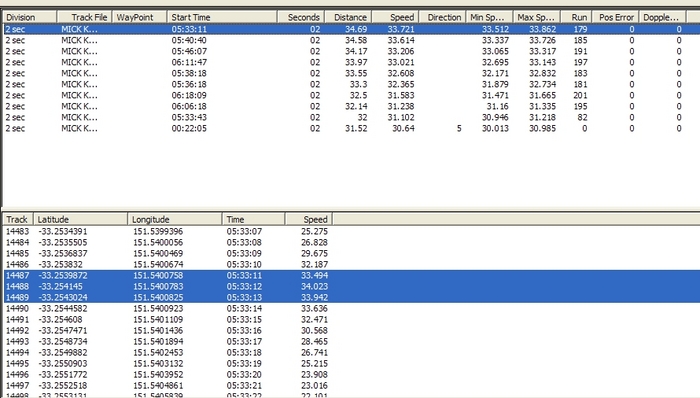Image resolution: width=700 pixels, height=398 pixels.
Task: Click latitude -33.2552518
Action: tap(62, 386)
